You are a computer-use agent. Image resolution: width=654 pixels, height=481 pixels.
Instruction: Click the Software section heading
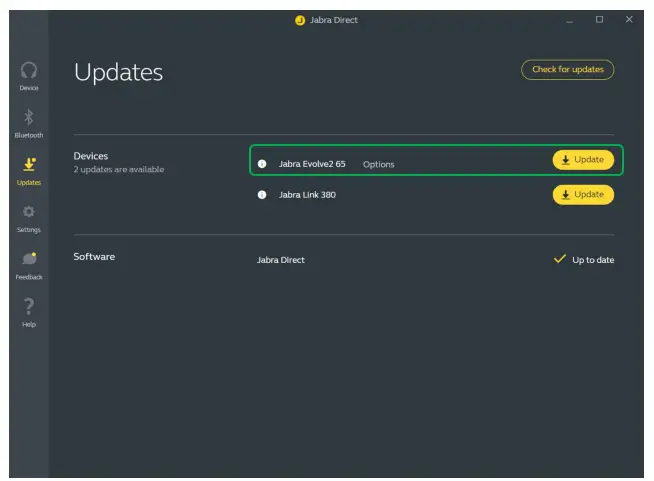pos(94,257)
